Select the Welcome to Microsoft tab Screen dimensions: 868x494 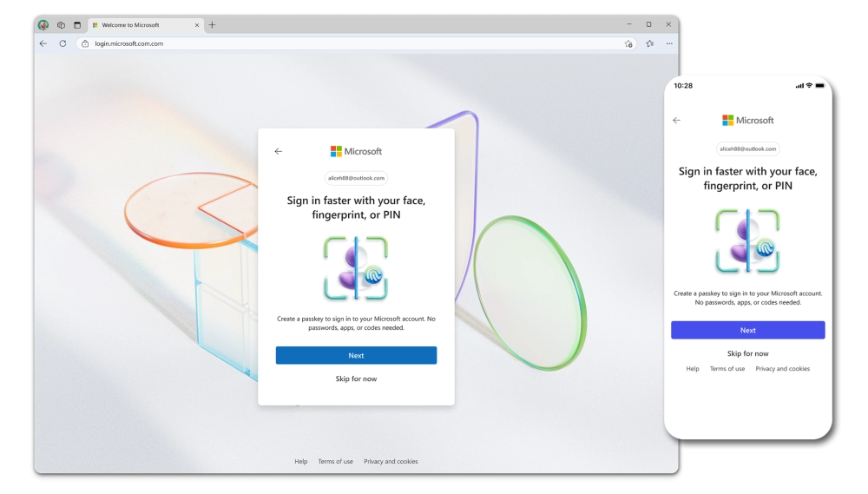pos(139,25)
